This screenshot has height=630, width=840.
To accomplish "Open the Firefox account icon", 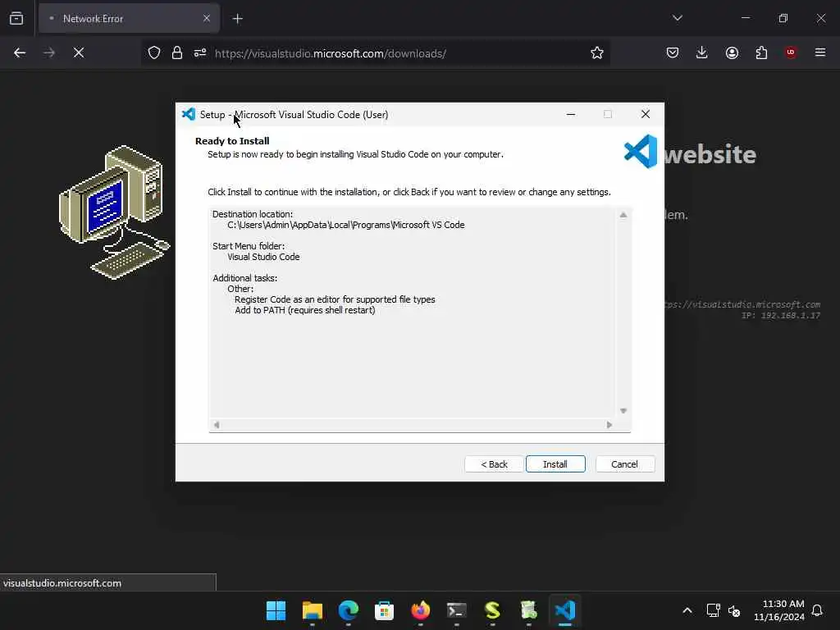I will (x=732, y=52).
